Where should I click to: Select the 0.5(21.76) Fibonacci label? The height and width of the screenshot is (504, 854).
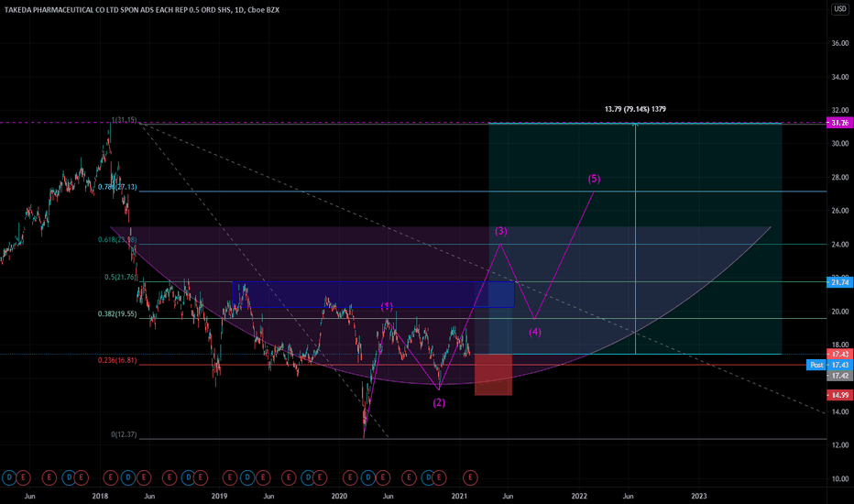[x=120, y=277]
